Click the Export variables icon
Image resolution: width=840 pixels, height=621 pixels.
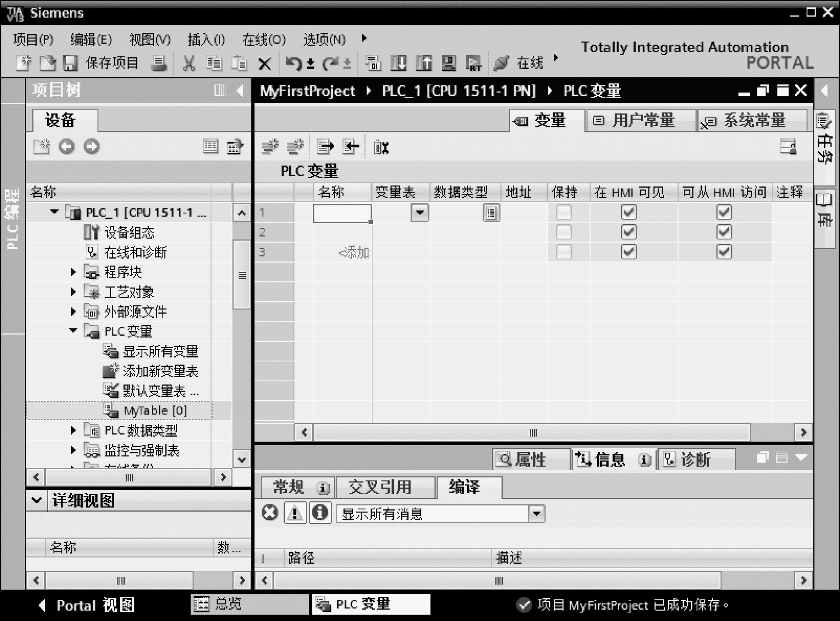325,147
